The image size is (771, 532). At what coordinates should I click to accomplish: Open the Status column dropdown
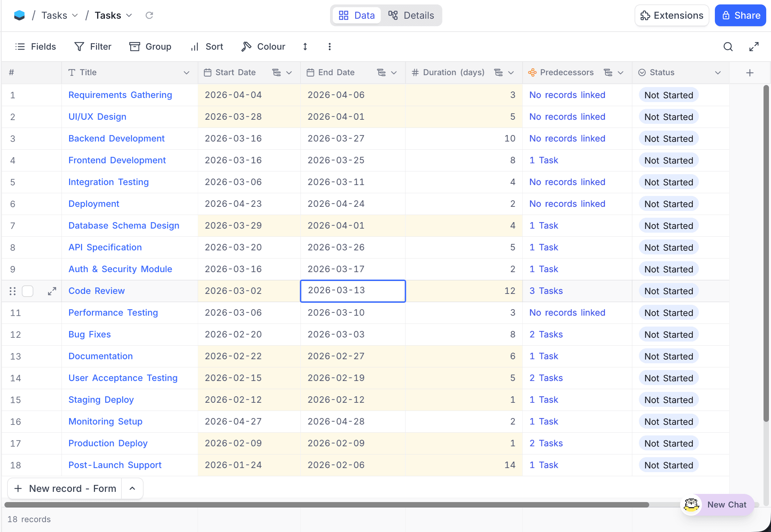point(718,72)
